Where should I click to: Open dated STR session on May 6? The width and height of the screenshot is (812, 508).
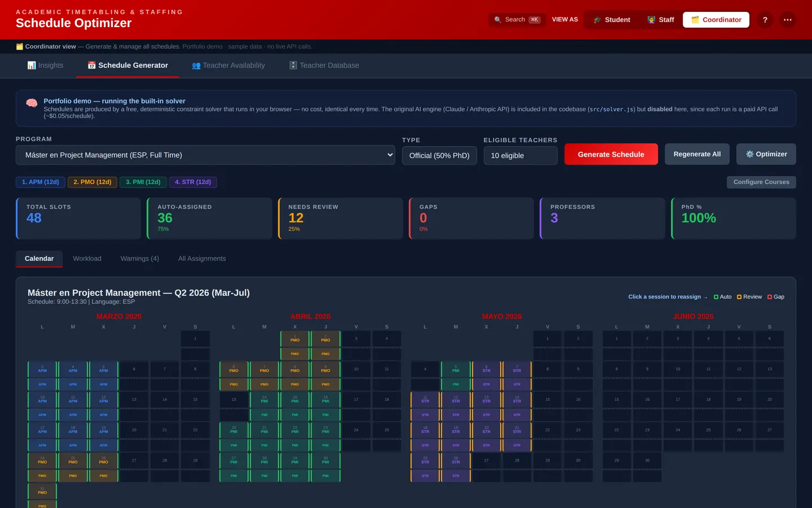tap(486, 369)
